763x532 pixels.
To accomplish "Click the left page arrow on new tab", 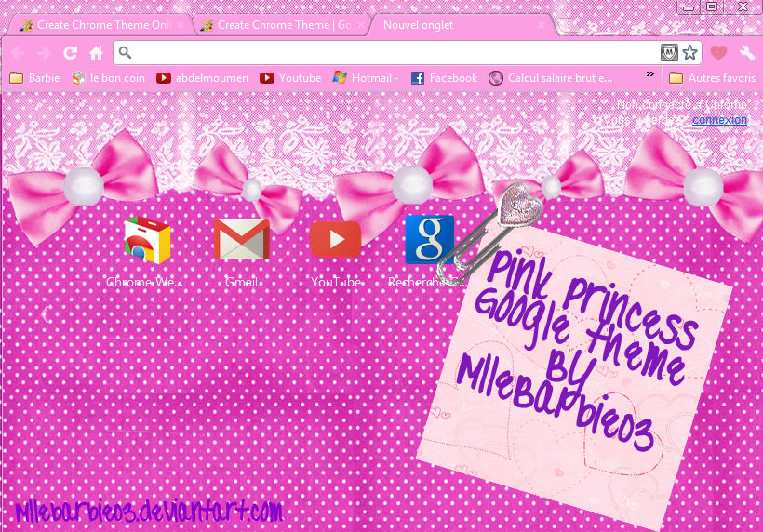I will (x=46, y=314).
